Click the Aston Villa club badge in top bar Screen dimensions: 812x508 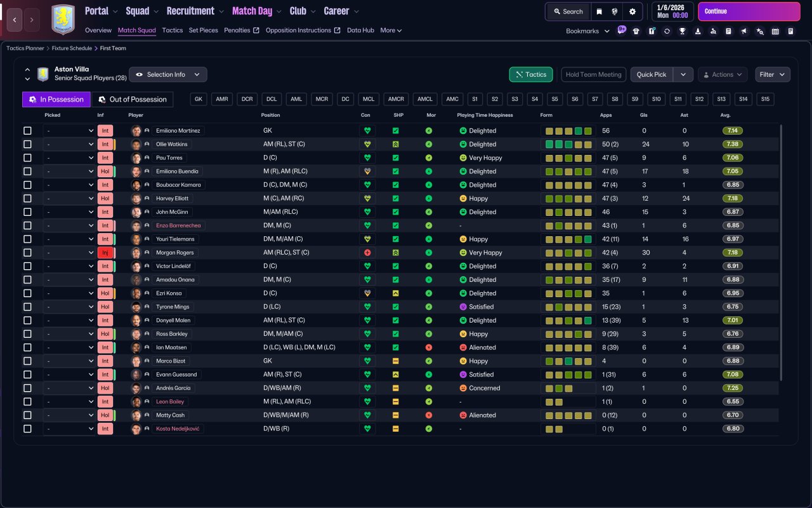pyautogui.click(x=63, y=20)
